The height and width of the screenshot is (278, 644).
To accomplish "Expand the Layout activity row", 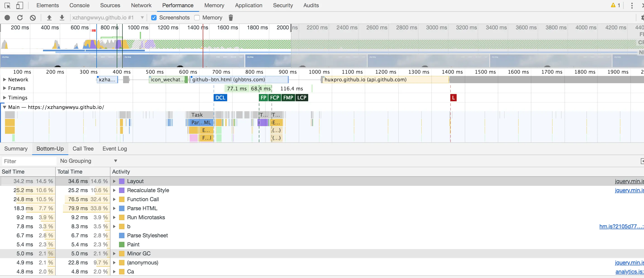I will [x=114, y=181].
